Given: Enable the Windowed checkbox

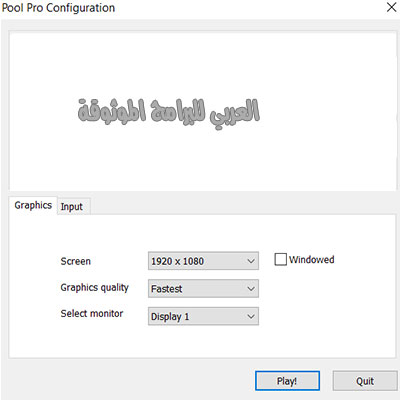Looking at the screenshot, I should pos(280,259).
